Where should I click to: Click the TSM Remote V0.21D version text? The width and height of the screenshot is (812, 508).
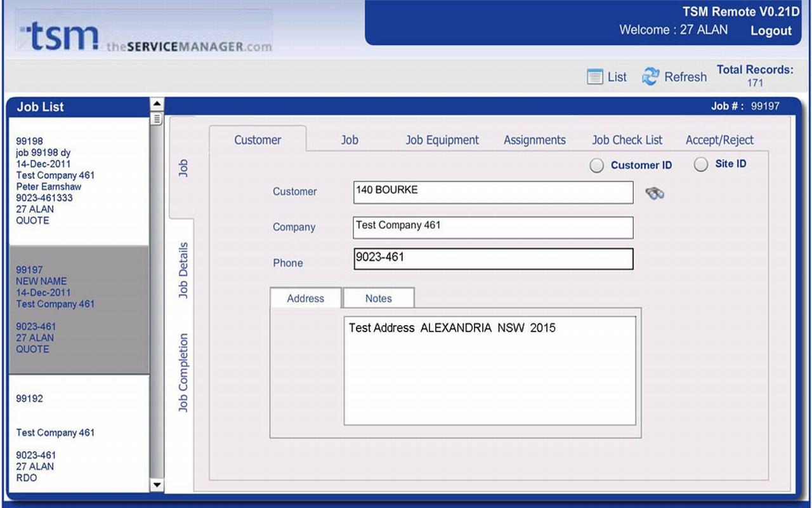coord(741,11)
